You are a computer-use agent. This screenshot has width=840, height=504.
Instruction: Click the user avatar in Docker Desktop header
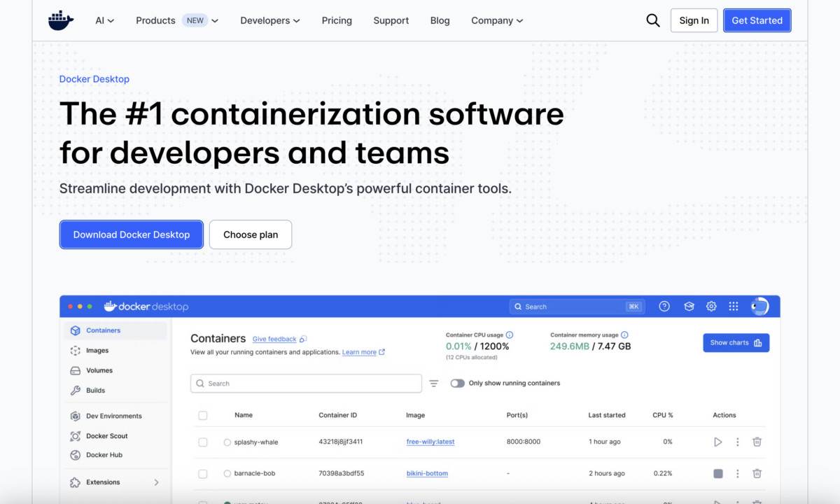[759, 307]
